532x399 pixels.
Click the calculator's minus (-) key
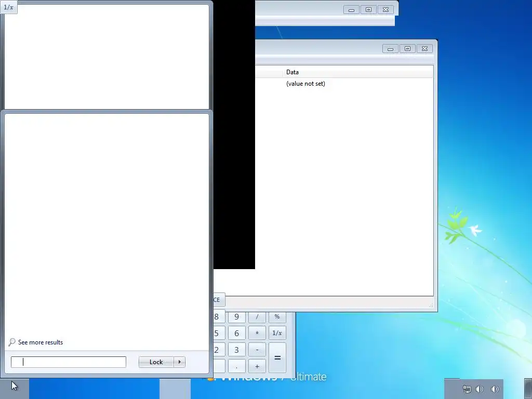click(257, 350)
